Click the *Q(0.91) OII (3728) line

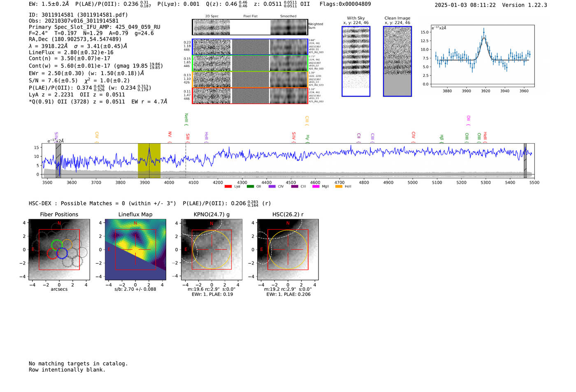(98, 102)
